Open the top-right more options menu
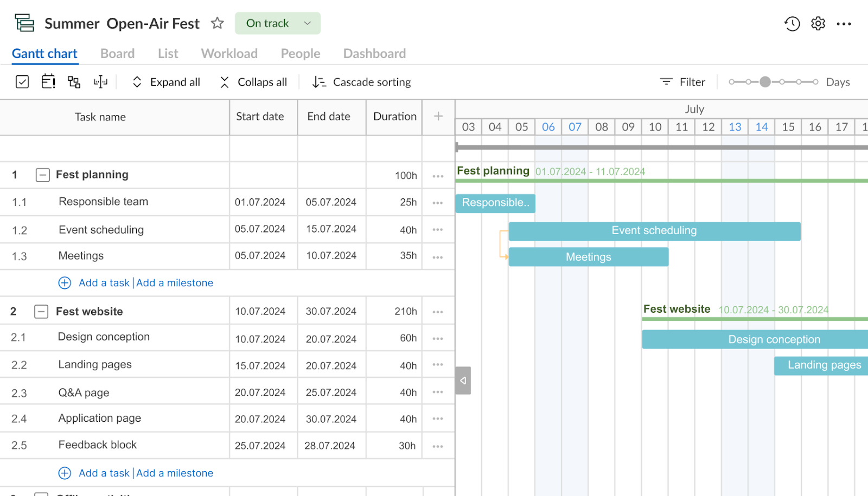 [844, 24]
